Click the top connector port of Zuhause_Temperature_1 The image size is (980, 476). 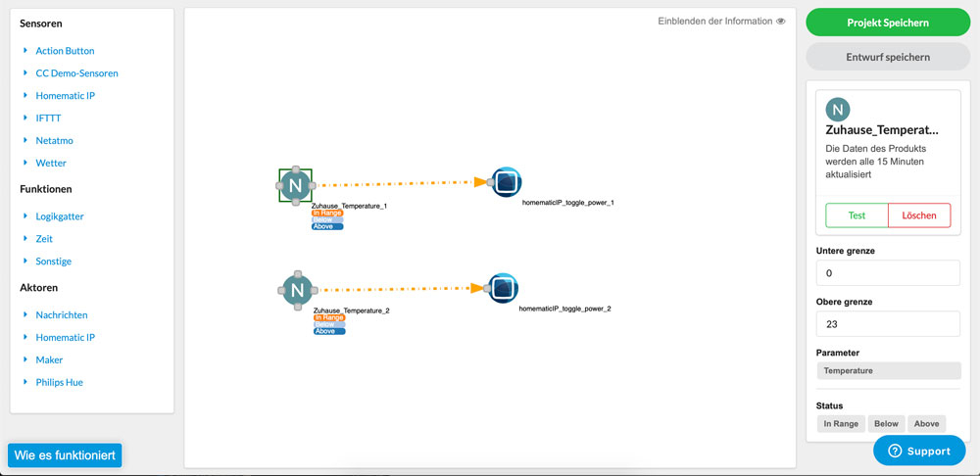(x=296, y=169)
